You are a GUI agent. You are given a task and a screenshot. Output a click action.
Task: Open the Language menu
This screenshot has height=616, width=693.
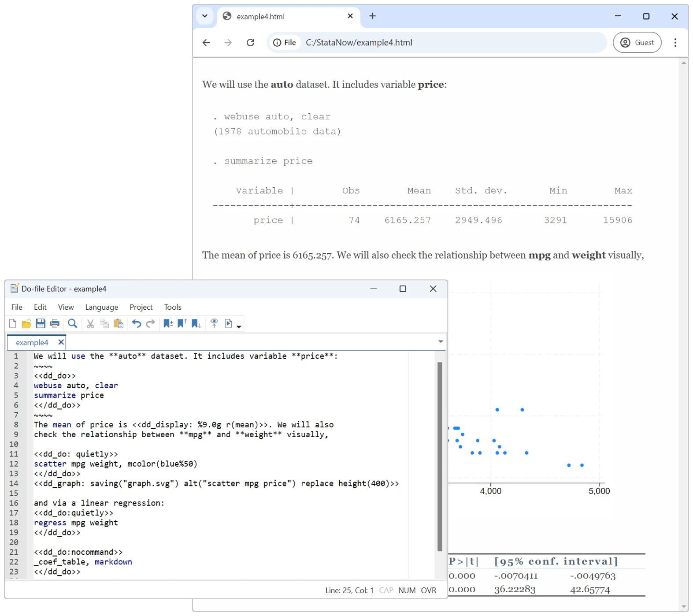click(102, 307)
